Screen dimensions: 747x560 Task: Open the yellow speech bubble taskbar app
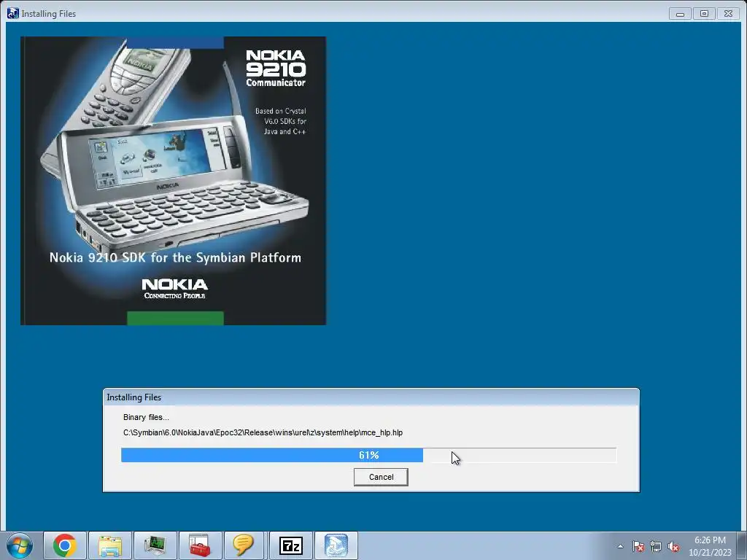click(245, 545)
